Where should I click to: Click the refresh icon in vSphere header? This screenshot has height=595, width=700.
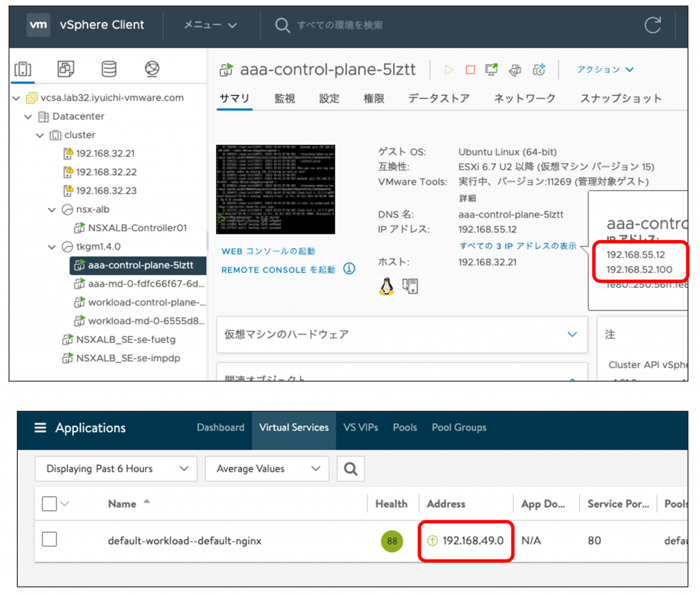652,25
